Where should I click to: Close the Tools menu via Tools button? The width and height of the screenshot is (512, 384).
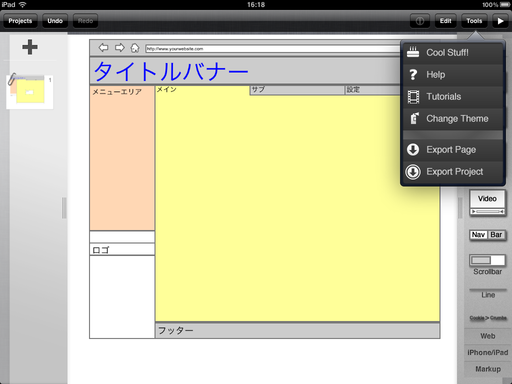474,21
